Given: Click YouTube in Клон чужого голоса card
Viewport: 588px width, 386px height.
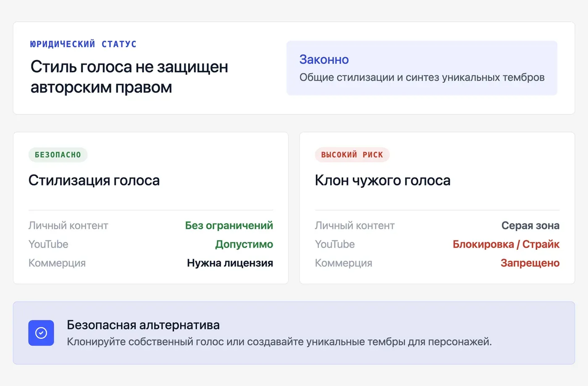Looking at the screenshot, I should pyautogui.click(x=335, y=244).
